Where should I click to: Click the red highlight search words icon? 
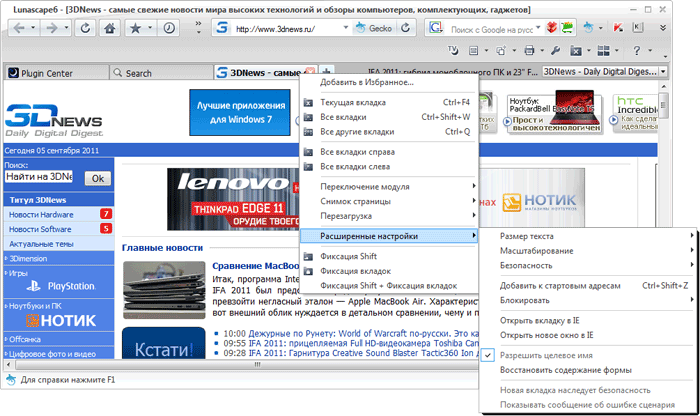[552, 28]
